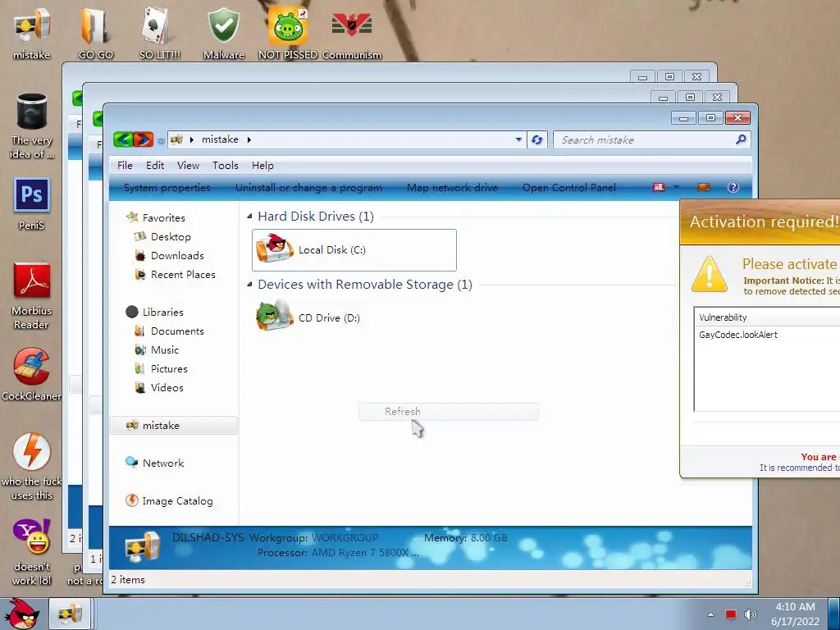Select Libraries in the navigation pane
840x630 pixels.
coord(163,313)
